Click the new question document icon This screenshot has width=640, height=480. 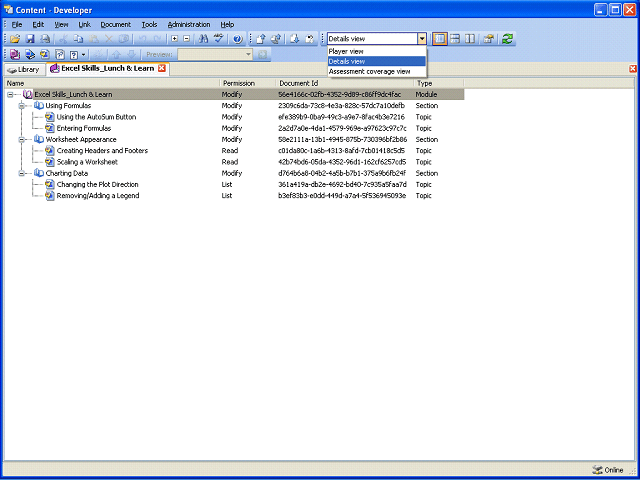60,54
